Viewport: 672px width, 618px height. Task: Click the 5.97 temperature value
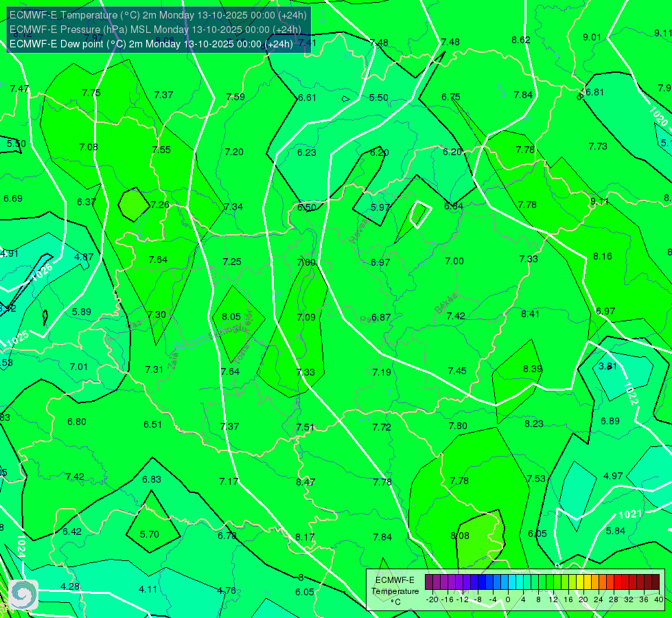[x=380, y=207]
